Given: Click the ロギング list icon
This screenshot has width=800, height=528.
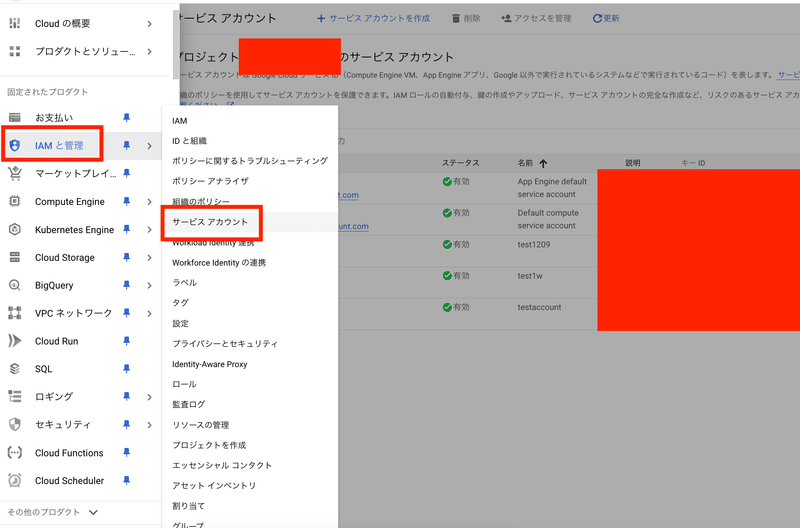Looking at the screenshot, I should click(15, 396).
